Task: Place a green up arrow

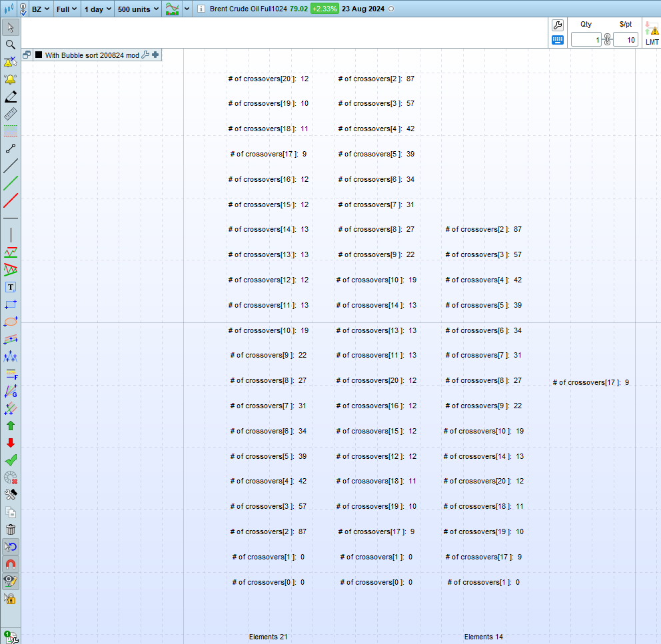Action: click(x=11, y=426)
